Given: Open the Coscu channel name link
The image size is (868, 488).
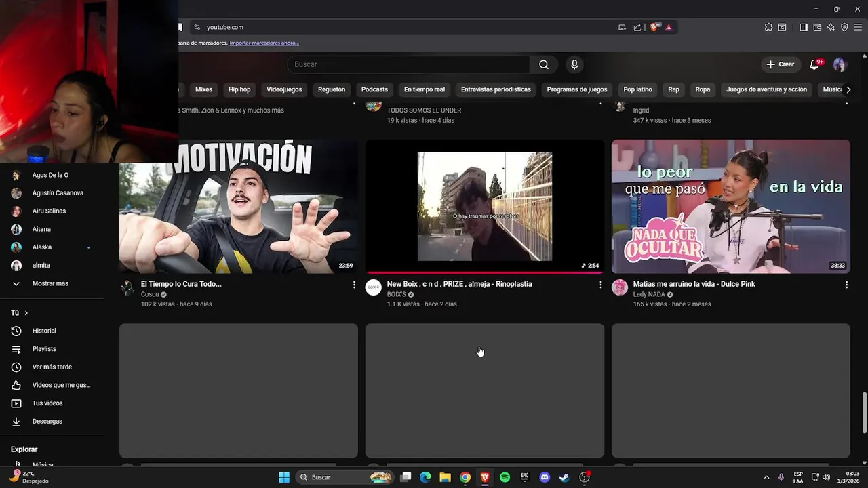Looking at the screenshot, I should pyautogui.click(x=150, y=295).
